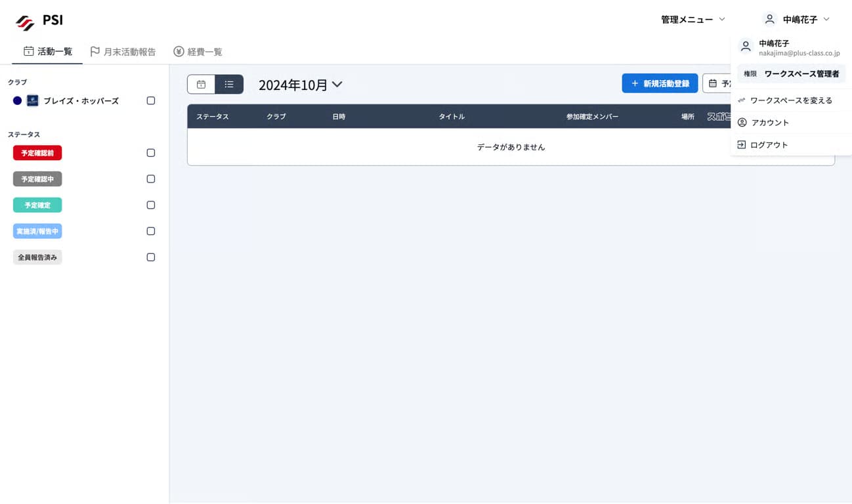
Task: Click the dark blue club color dot
Action: [x=18, y=101]
